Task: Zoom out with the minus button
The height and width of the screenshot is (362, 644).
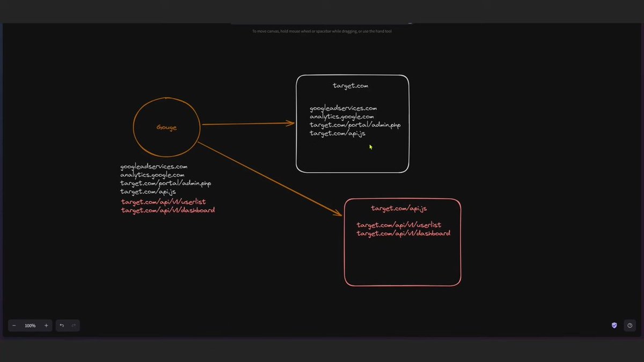Action: 14,326
